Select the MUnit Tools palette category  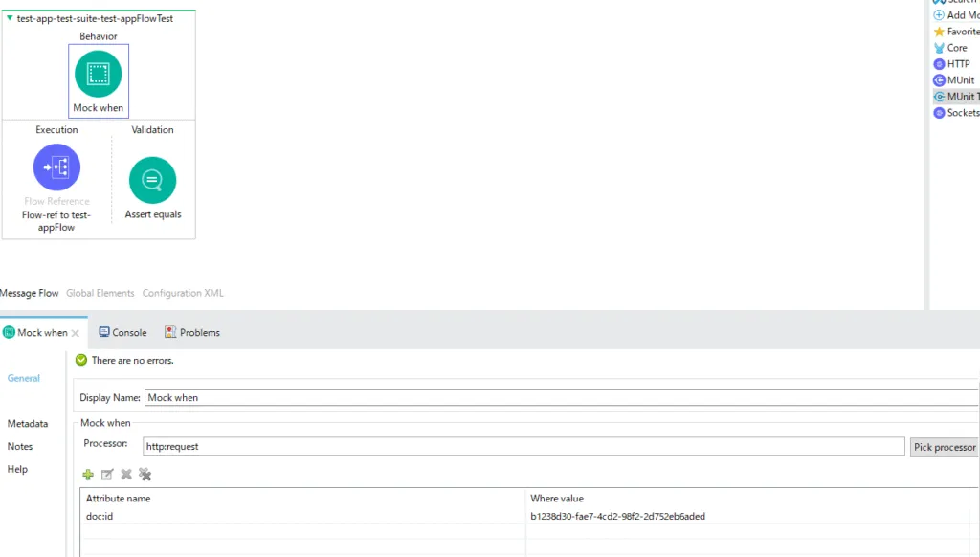[x=956, y=97]
